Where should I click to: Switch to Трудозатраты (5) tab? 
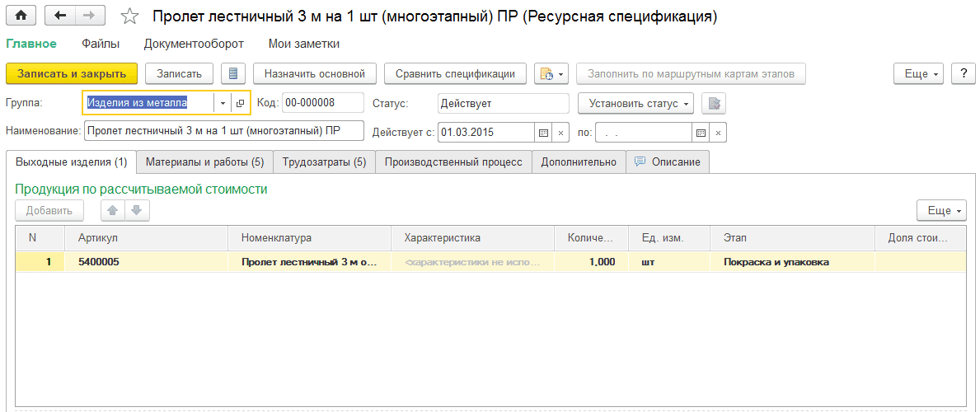[325, 162]
